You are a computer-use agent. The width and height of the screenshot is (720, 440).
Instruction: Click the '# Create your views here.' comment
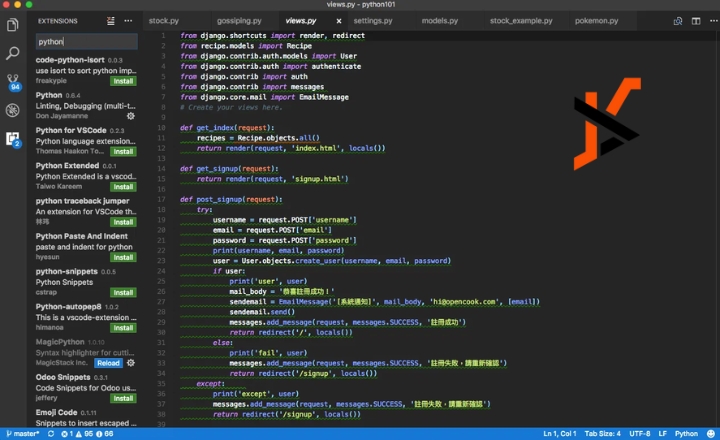click(231, 107)
